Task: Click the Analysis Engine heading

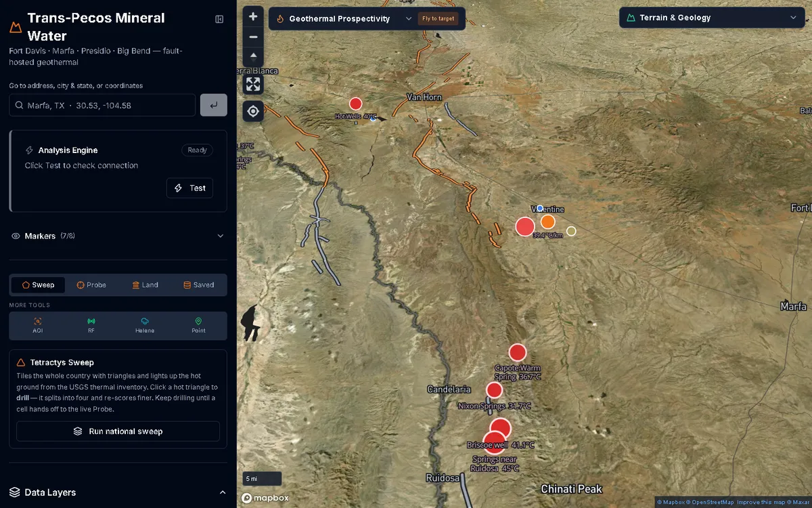Action: pyautogui.click(x=68, y=150)
